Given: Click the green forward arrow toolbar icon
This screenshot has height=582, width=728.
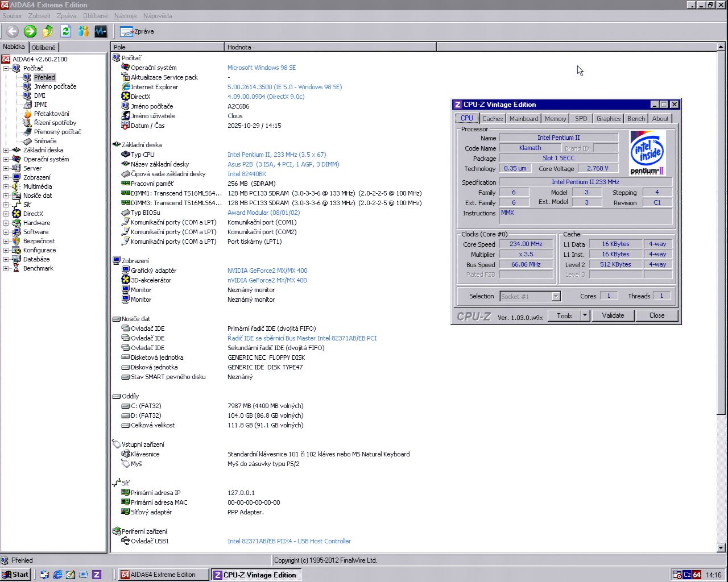Looking at the screenshot, I should click(x=30, y=31).
